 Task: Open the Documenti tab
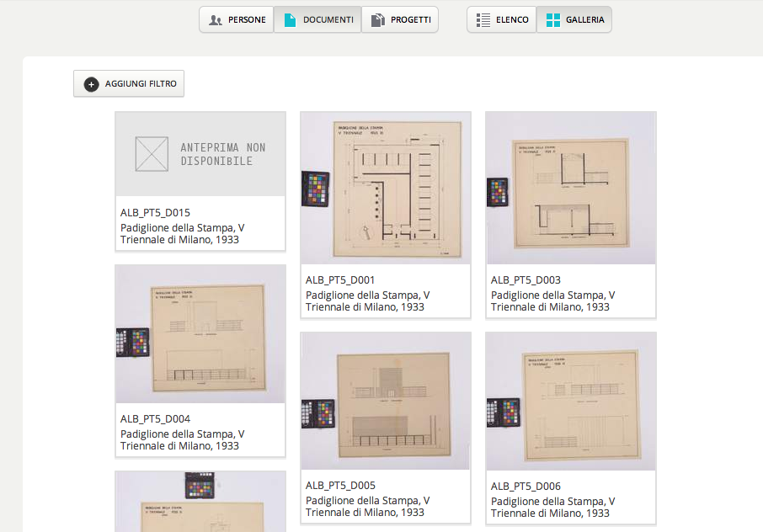click(x=317, y=19)
